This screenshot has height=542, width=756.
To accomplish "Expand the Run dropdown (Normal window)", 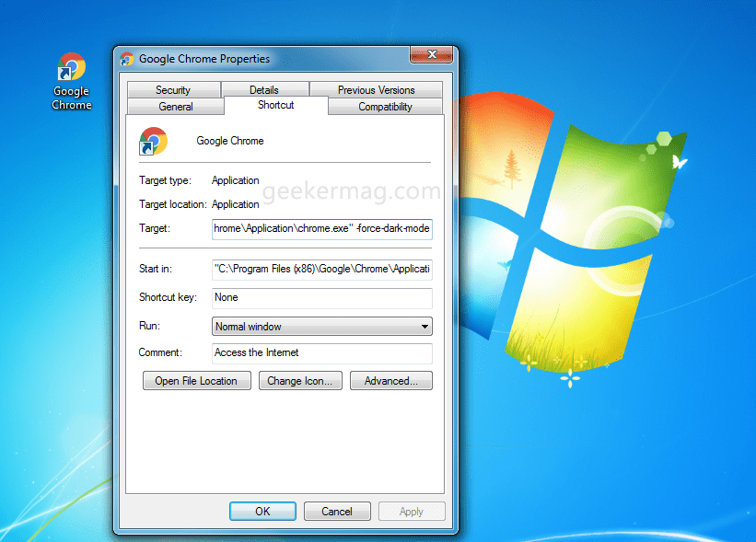I will coord(322,326).
